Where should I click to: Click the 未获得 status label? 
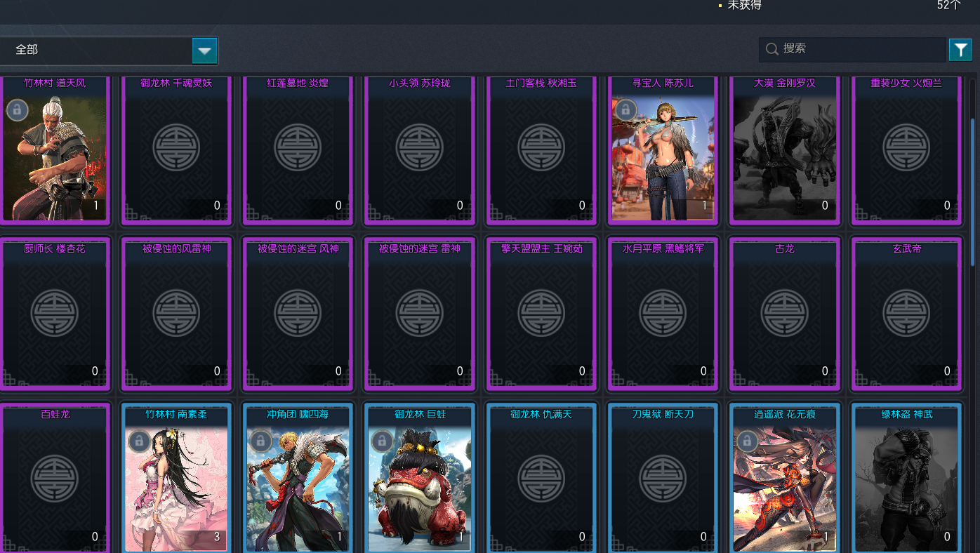[x=744, y=5]
